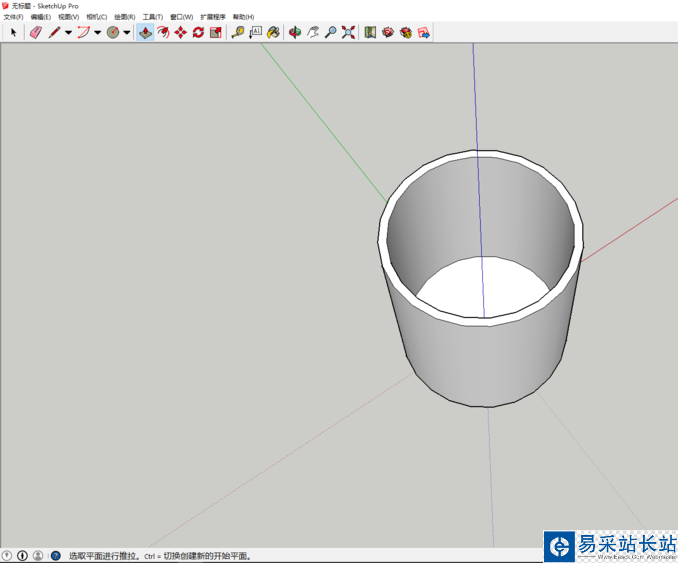Expand the Circle shape tool dropdown
Screen dimensions: 678x563
pos(127,32)
